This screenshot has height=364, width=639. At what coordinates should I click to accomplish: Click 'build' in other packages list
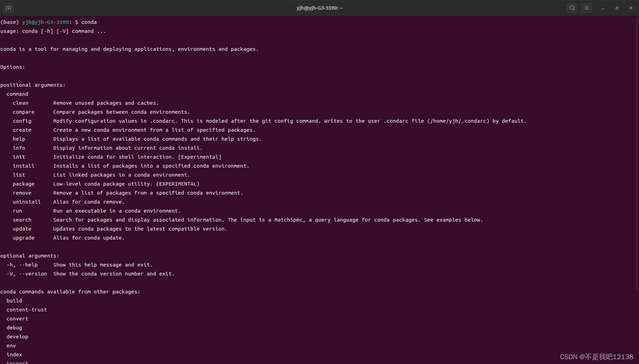[14, 301]
